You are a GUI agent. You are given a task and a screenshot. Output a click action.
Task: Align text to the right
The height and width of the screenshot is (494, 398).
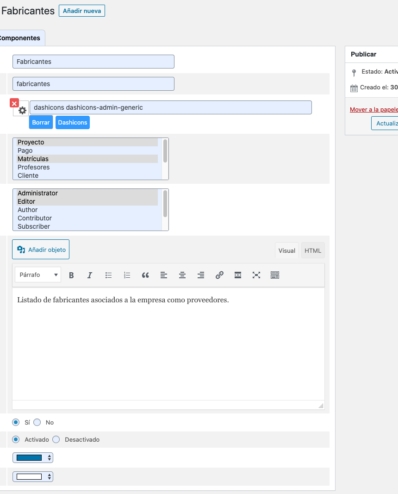[201, 275]
